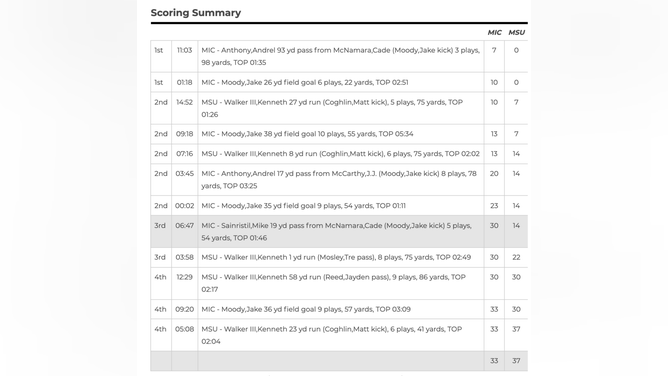
Task: Select the 26 yd field goal row
Action: pyautogui.click(x=339, y=82)
